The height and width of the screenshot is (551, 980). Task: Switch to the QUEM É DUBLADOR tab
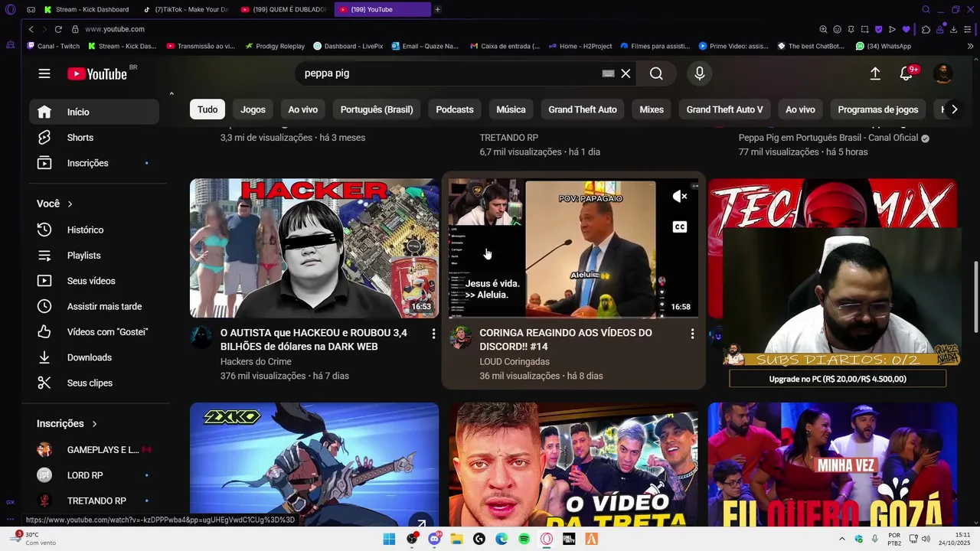[283, 9]
